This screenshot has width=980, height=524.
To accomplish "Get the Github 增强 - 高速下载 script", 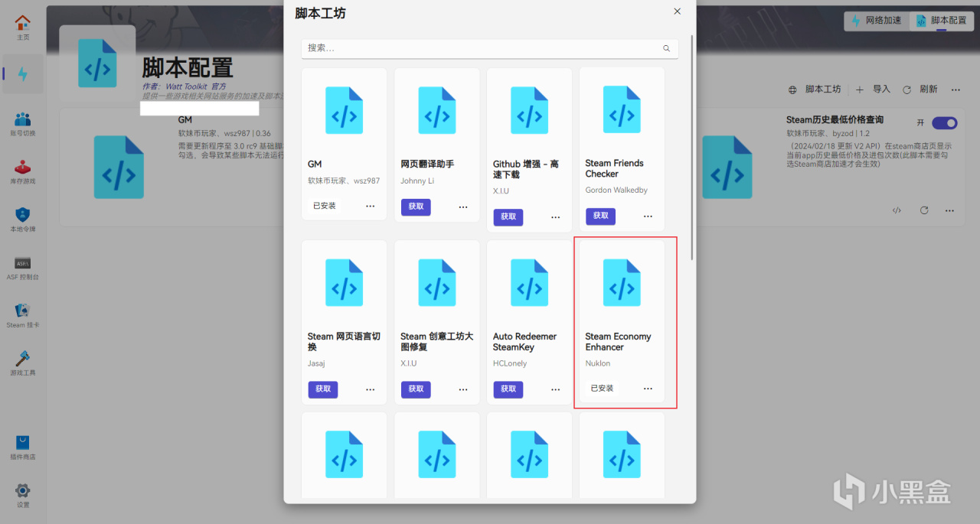I will pos(508,216).
